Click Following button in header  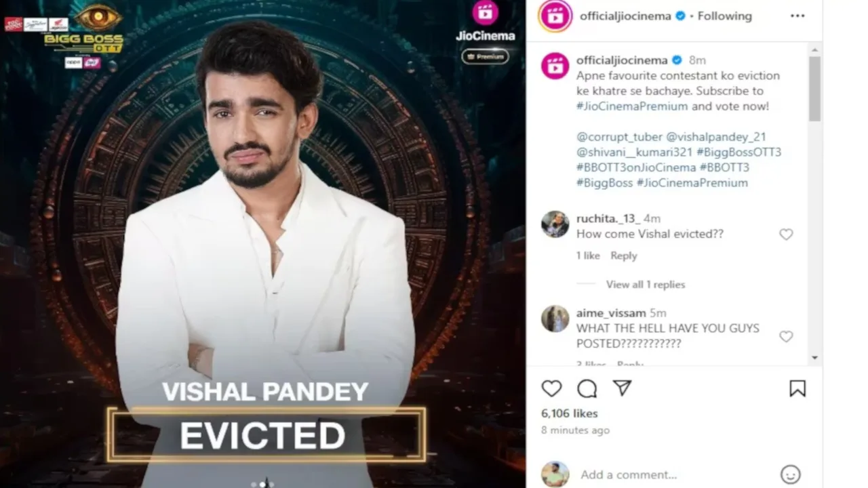(x=725, y=16)
